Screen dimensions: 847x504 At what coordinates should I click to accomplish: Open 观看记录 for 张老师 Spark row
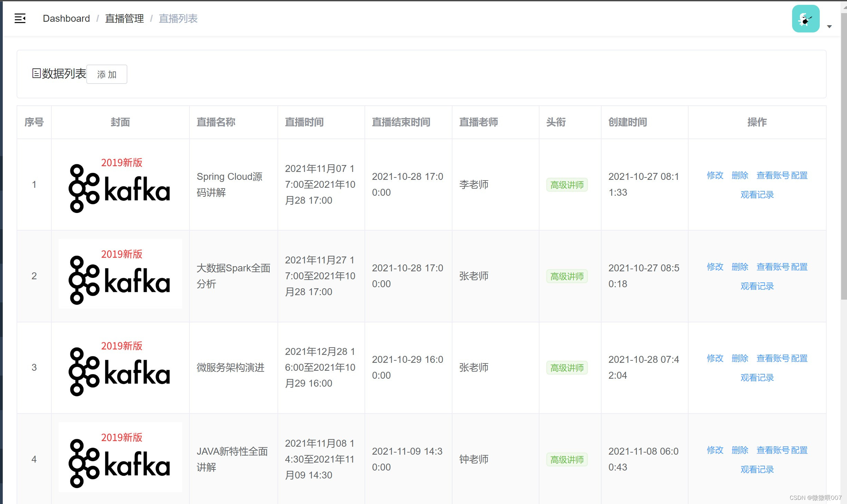[757, 286]
